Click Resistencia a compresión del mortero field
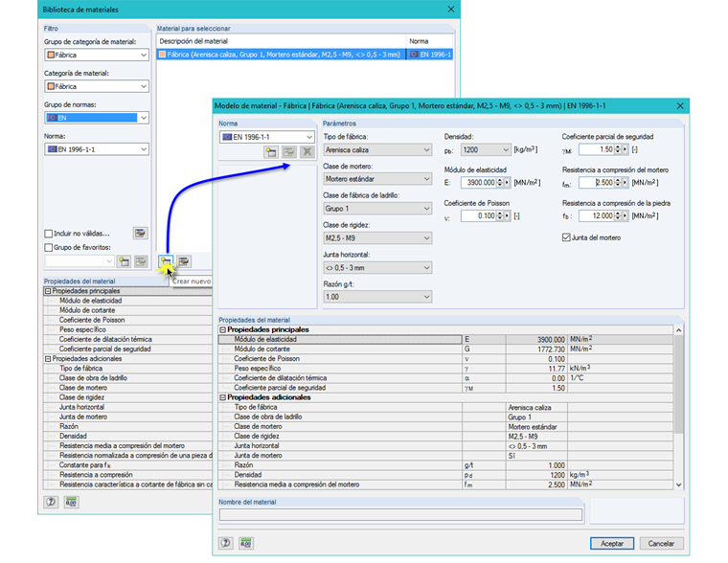Screen dimensions: 728x563 (597, 183)
